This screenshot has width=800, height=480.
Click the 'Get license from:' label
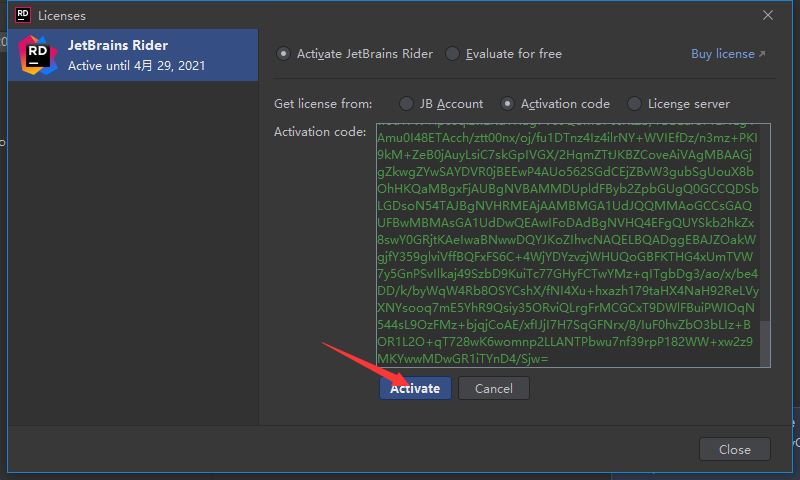(x=323, y=104)
